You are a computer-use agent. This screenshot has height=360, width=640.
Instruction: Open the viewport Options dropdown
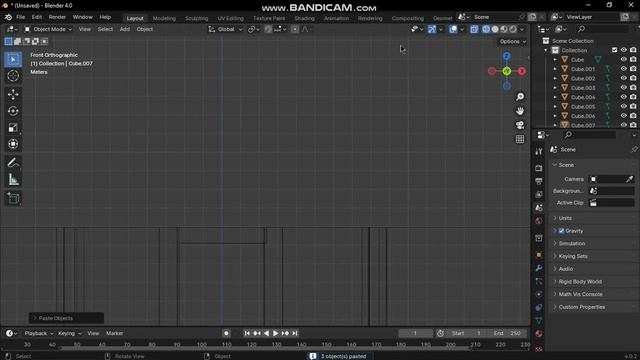(x=513, y=42)
